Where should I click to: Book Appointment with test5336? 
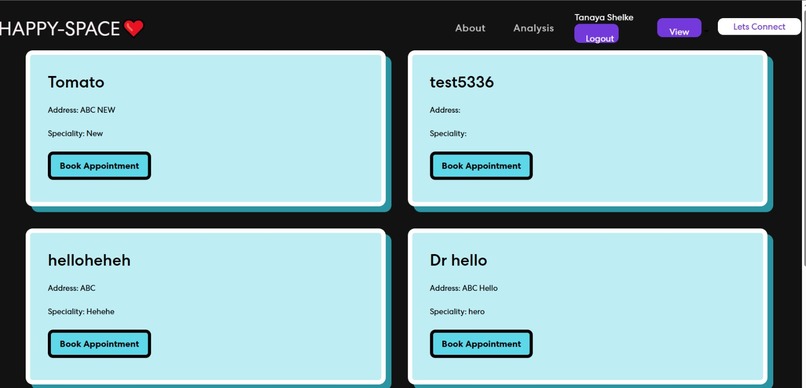pyautogui.click(x=481, y=166)
